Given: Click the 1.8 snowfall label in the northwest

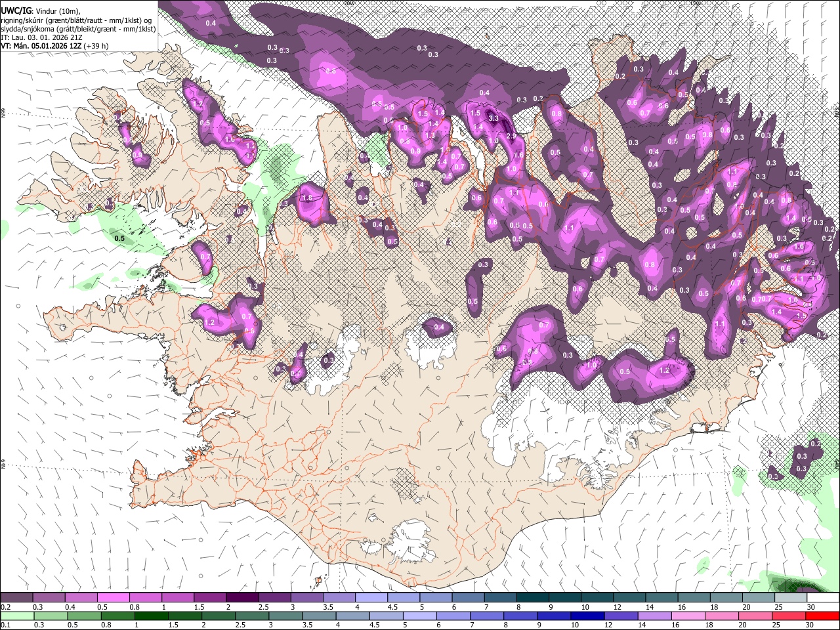Looking at the screenshot, I should 306,198.
